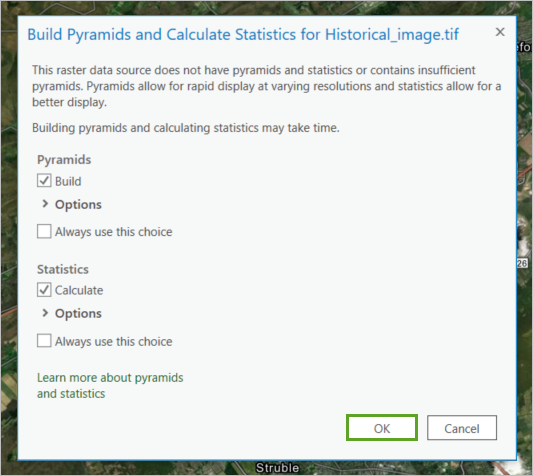
Task: Click the route 26 shield on map
Action: [x=522, y=263]
